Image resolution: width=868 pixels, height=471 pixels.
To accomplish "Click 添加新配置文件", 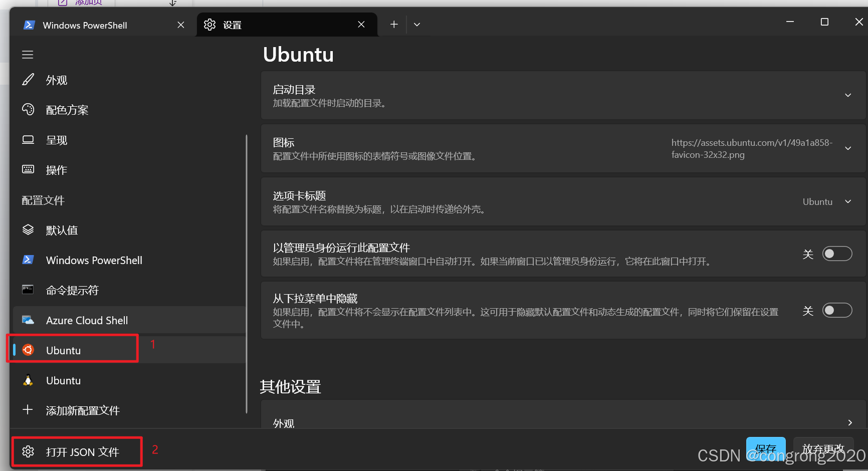I will 129,410.
